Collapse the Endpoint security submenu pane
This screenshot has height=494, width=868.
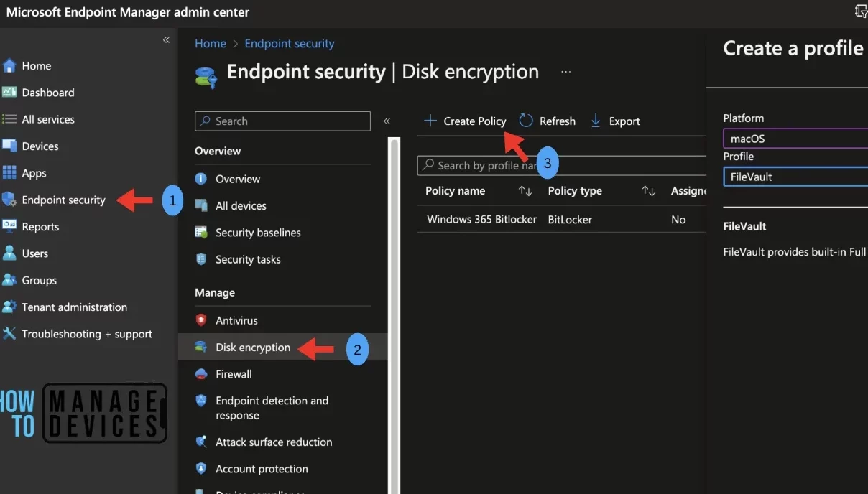coord(387,121)
